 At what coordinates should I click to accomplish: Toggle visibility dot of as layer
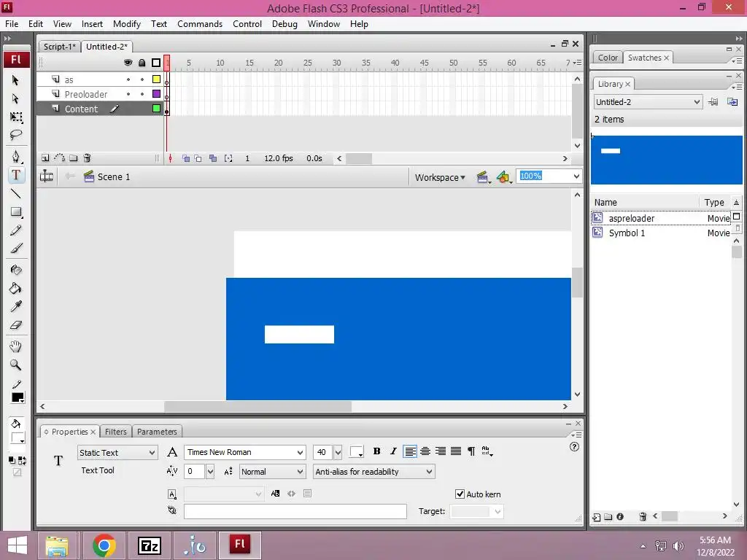point(128,79)
